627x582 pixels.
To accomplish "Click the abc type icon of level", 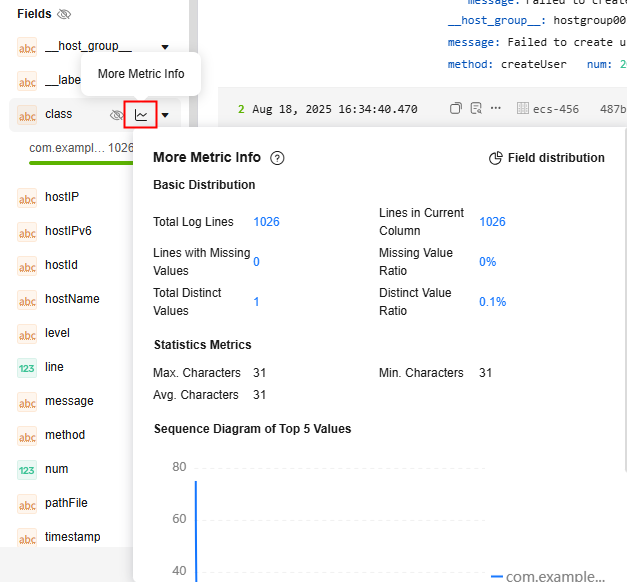I will (x=27, y=334).
